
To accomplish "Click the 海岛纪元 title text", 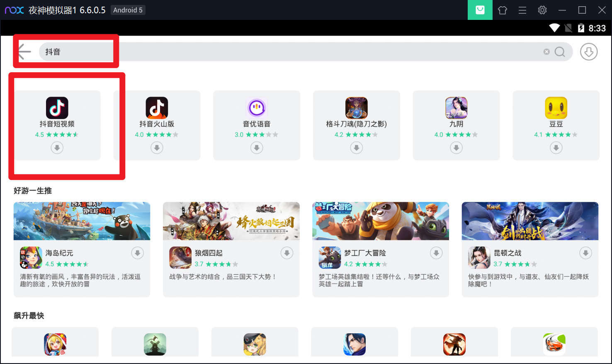I will click(59, 253).
